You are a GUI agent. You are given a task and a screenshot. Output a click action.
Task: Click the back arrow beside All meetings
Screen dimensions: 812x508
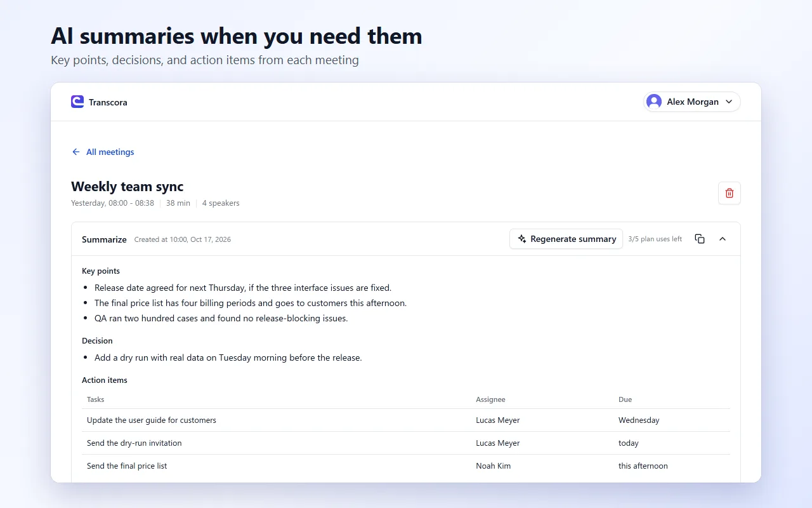[76, 152]
